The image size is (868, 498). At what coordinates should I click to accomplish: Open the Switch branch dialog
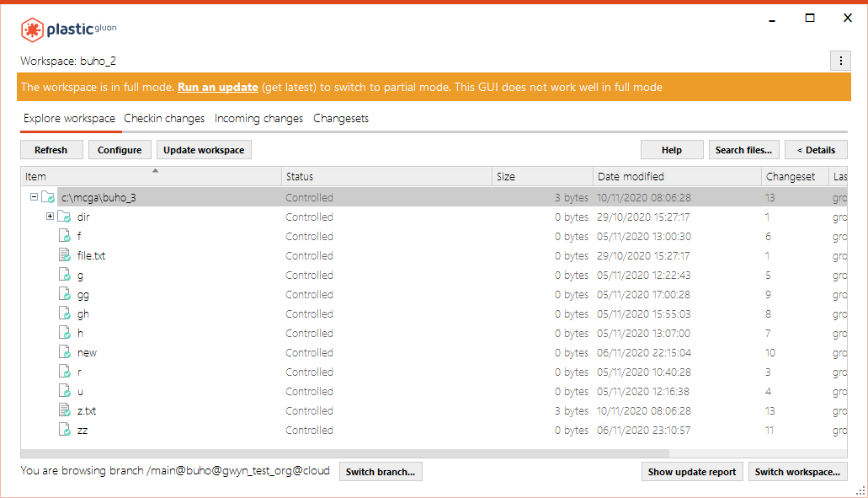pos(381,471)
